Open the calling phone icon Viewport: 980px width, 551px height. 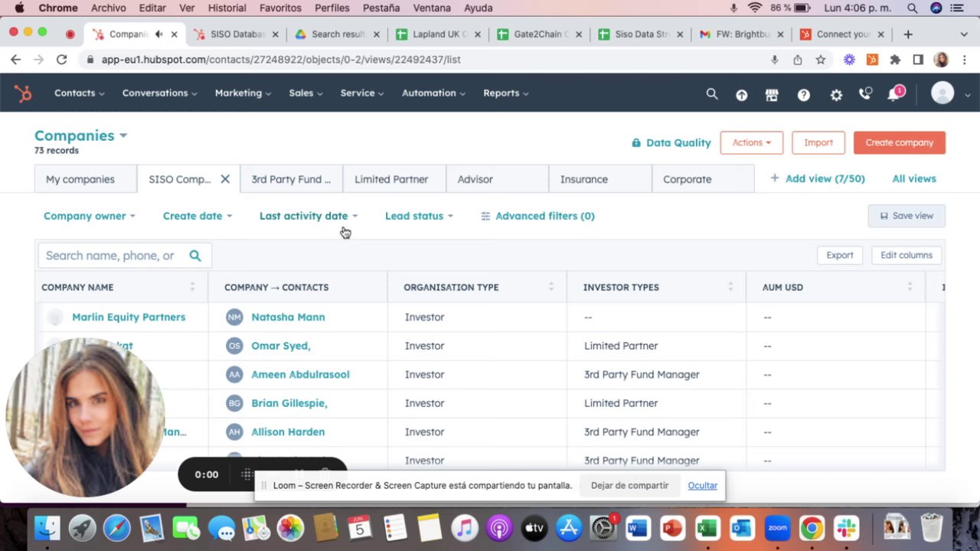click(865, 93)
